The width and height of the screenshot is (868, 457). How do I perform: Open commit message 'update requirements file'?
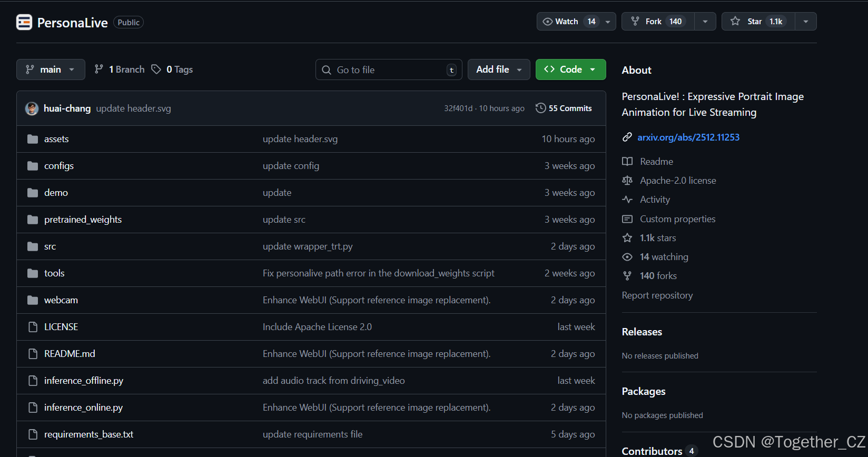click(312, 434)
